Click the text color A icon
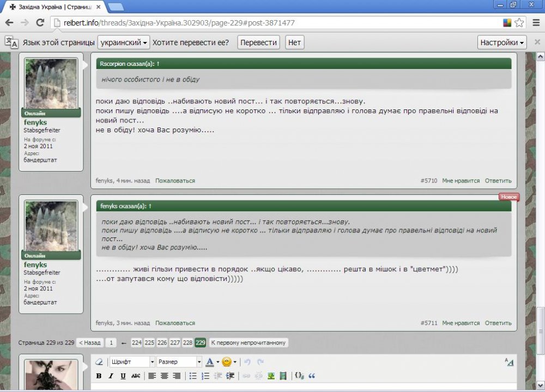Image resolution: width=545 pixels, height=392 pixels. click(210, 362)
